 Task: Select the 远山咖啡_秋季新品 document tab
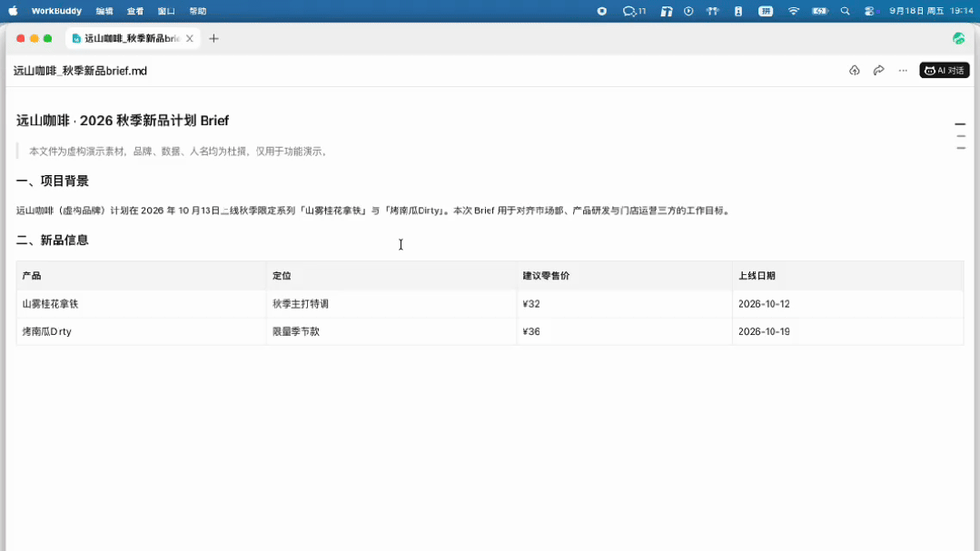pos(133,38)
